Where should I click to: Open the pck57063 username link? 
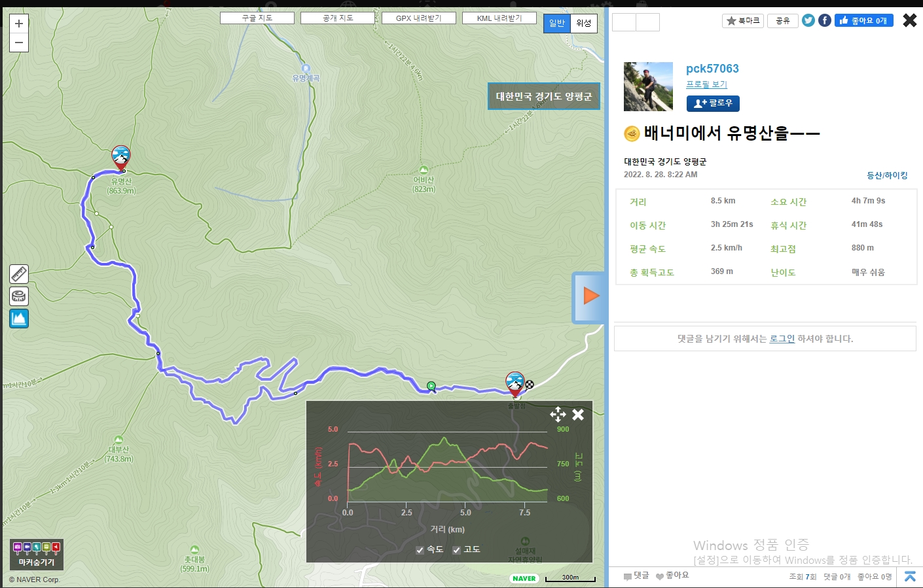(x=712, y=69)
